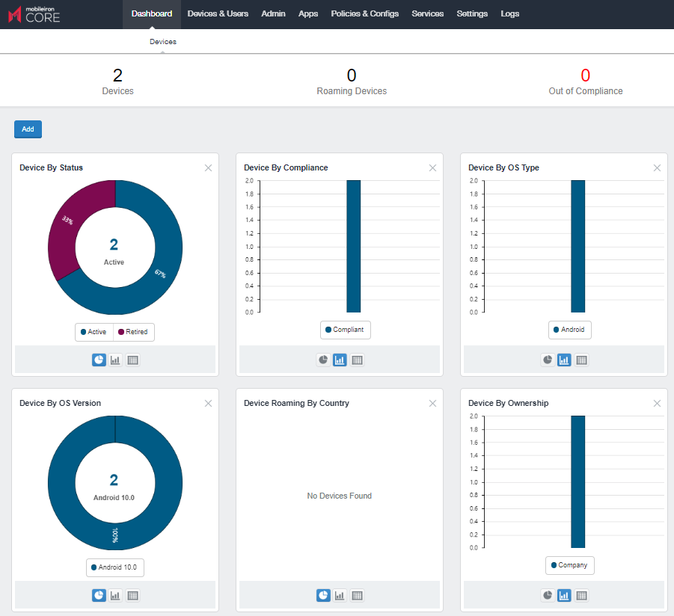The width and height of the screenshot is (674, 616).
Task: Toggle the Compliant legend item
Action: pos(346,330)
